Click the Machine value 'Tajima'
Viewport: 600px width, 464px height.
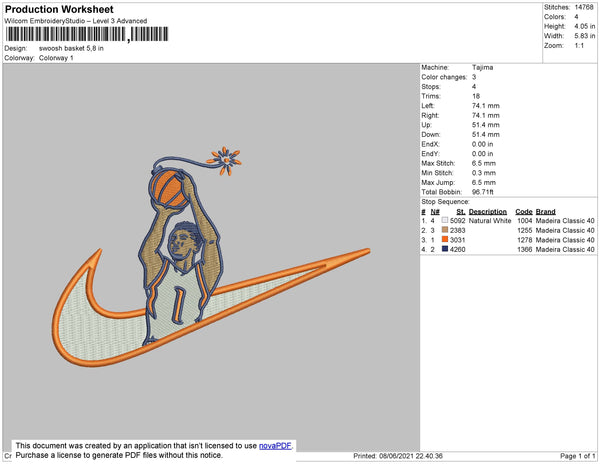coord(483,67)
